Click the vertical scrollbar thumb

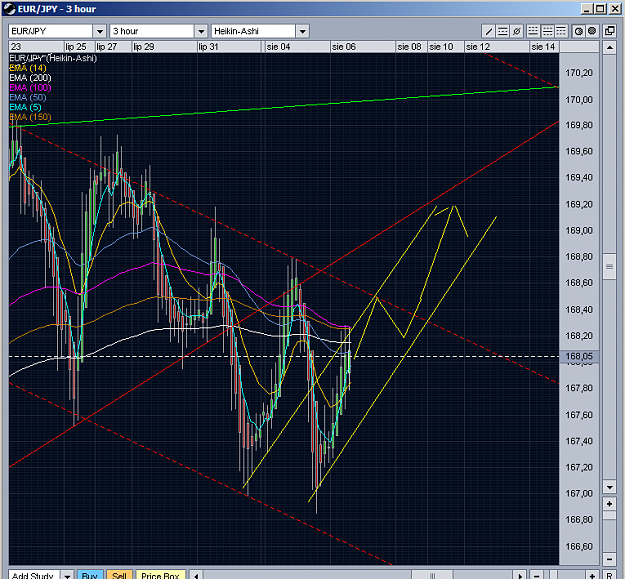pos(609,266)
